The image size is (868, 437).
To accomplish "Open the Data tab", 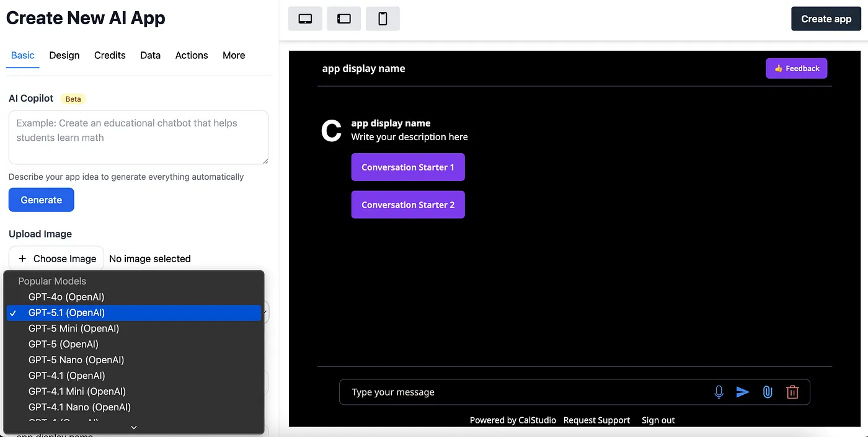I will (x=150, y=55).
